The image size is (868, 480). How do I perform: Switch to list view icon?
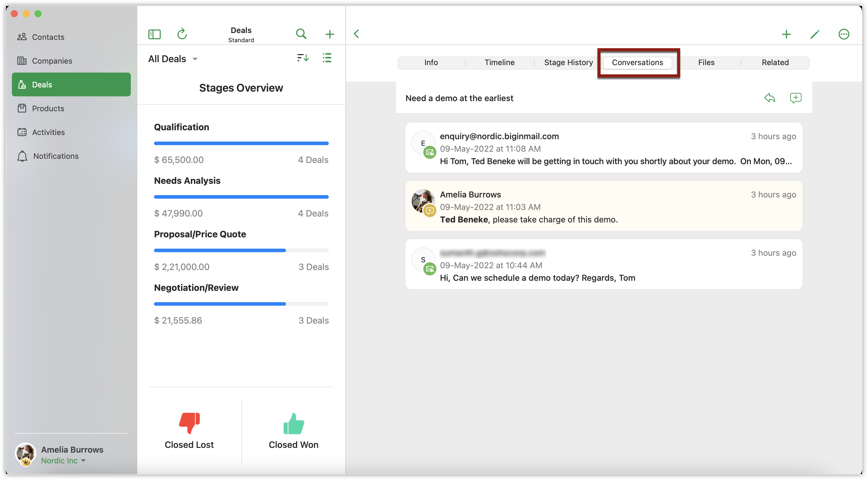(327, 58)
